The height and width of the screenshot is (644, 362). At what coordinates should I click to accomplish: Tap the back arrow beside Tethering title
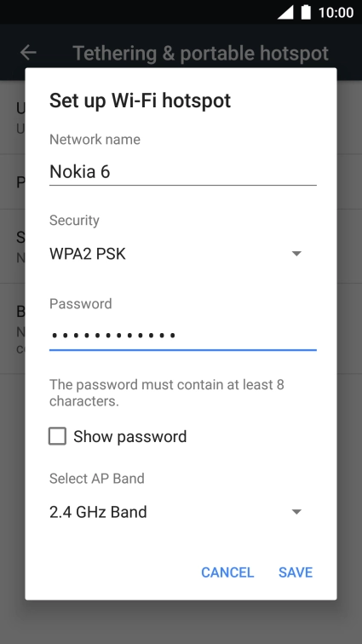(x=28, y=53)
